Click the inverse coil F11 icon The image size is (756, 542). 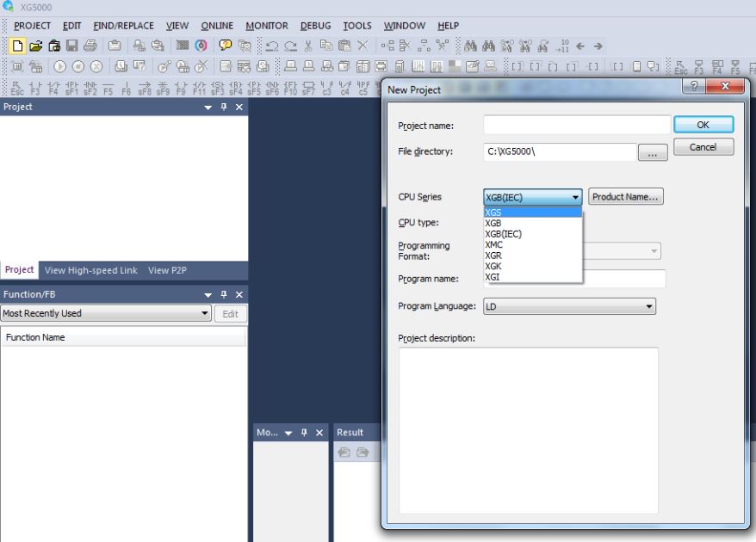click(x=199, y=88)
